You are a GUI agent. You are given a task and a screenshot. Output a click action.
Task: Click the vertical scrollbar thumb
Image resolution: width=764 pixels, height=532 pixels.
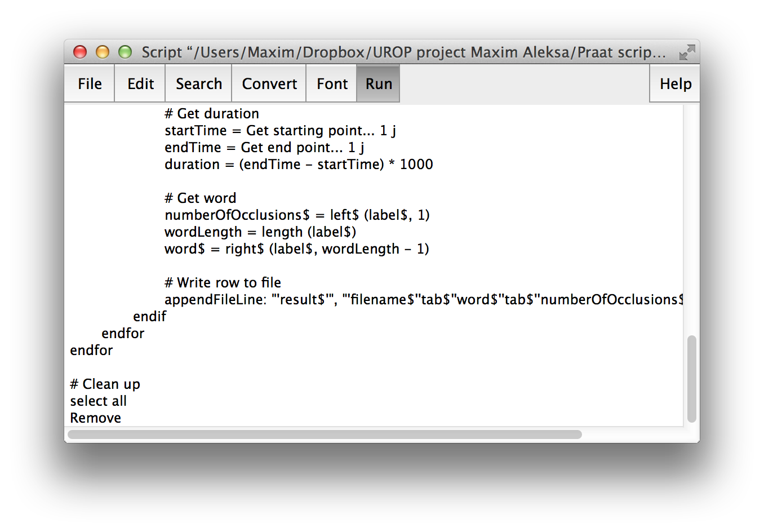point(692,379)
